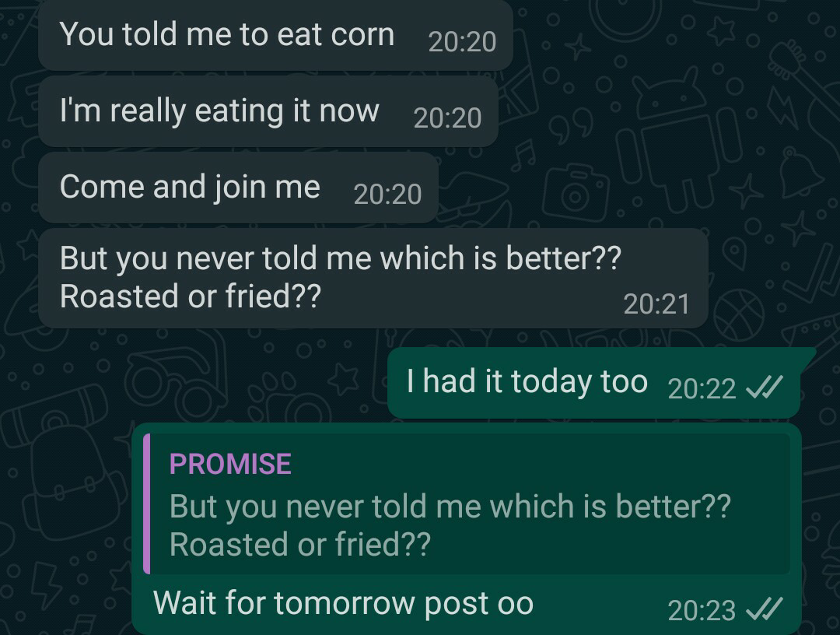This screenshot has width=840, height=635.
Task: Click the timestamp beside "I'm really eating it now"
Action: tap(447, 118)
